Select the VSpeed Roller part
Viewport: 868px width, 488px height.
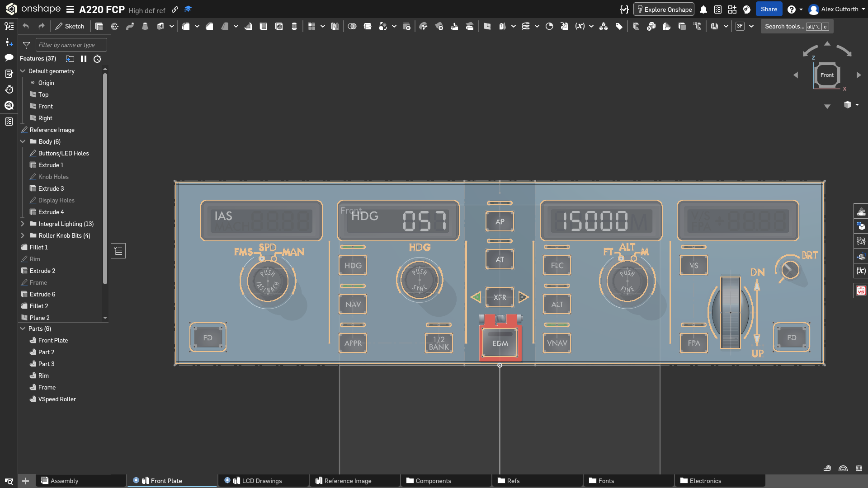click(57, 399)
